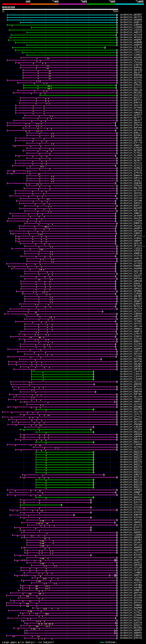Select the UniRef100_Q75VY6 label
The image size is (146, 644).
131,60
